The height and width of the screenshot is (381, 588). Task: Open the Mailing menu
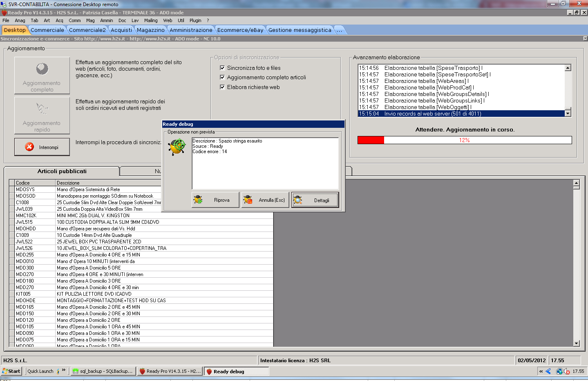pos(151,20)
